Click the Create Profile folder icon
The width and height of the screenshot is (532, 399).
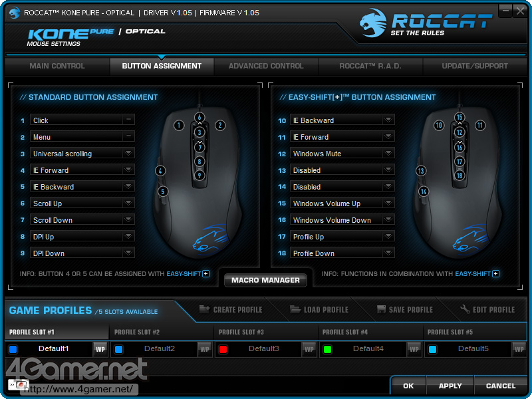204,309
